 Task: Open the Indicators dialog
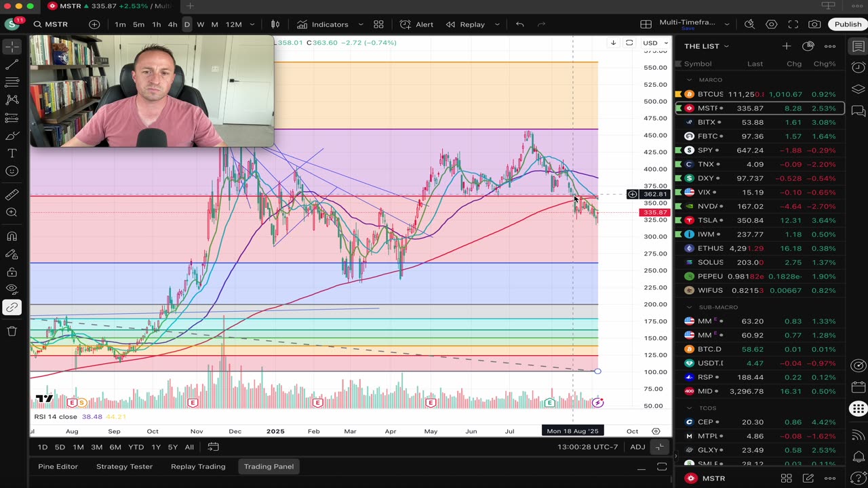tap(323, 24)
